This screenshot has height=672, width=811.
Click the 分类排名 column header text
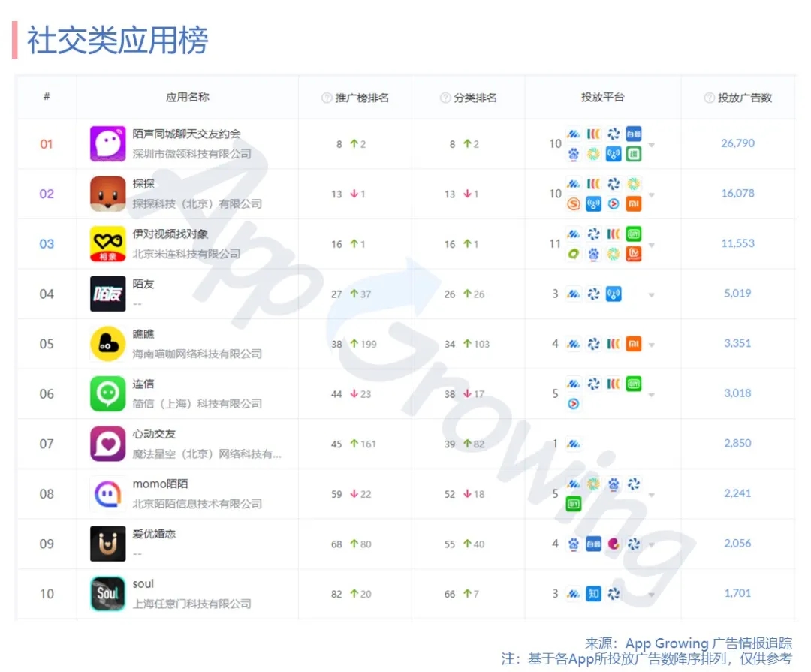pyautogui.click(x=475, y=98)
